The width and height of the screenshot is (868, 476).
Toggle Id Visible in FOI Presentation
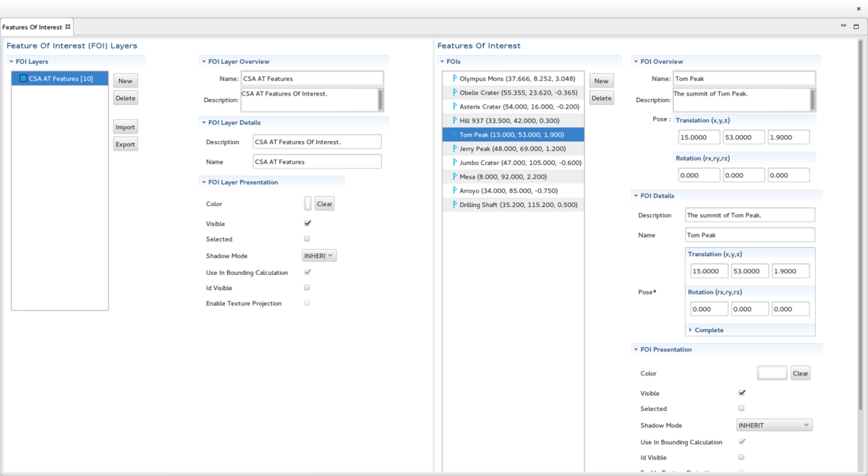point(741,456)
